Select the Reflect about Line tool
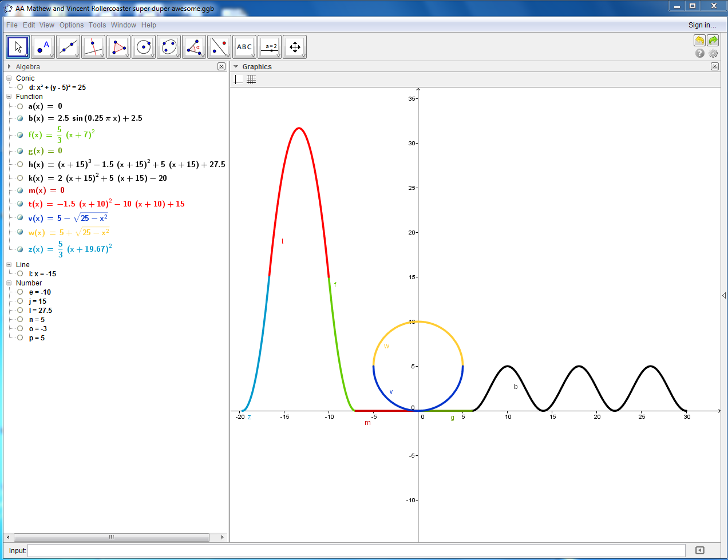The width and height of the screenshot is (728, 560). click(x=219, y=47)
